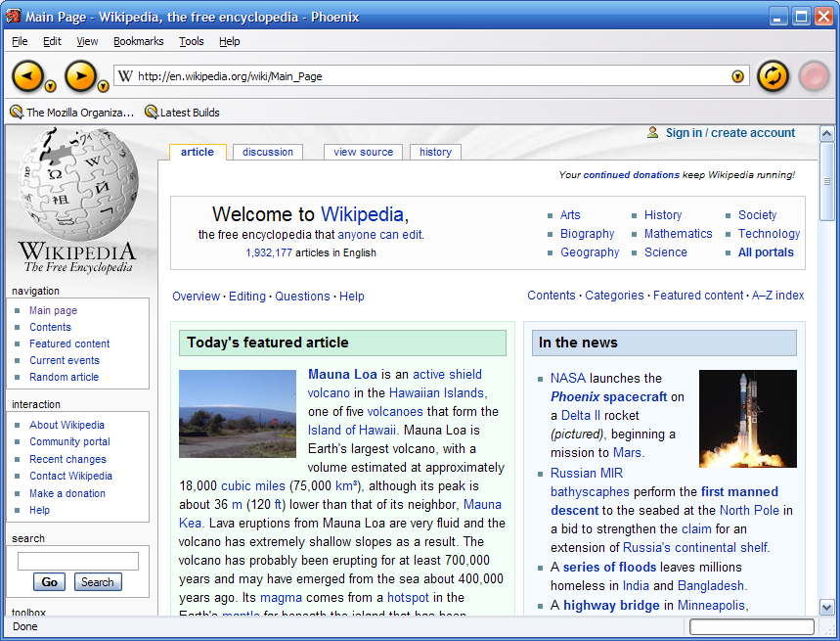Click Community portal sidebar link
Viewport: 840px width, 641px height.
[69, 441]
